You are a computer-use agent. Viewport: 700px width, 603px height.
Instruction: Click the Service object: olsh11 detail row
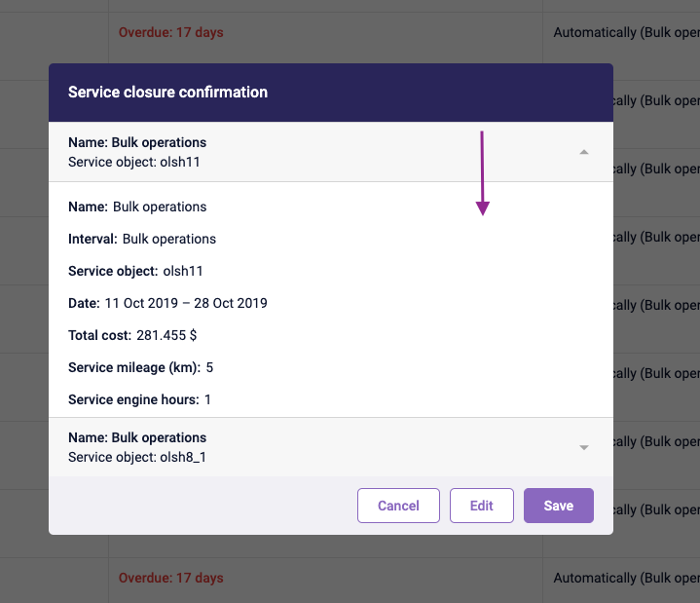135,271
